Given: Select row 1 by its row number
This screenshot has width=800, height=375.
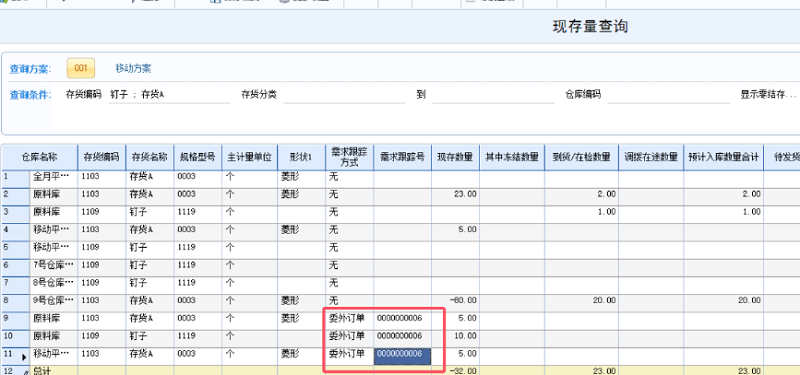Looking at the screenshot, I should 15,179.
